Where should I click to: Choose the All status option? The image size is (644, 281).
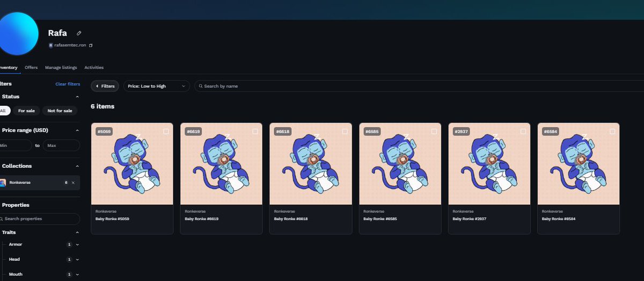pos(4,111)
